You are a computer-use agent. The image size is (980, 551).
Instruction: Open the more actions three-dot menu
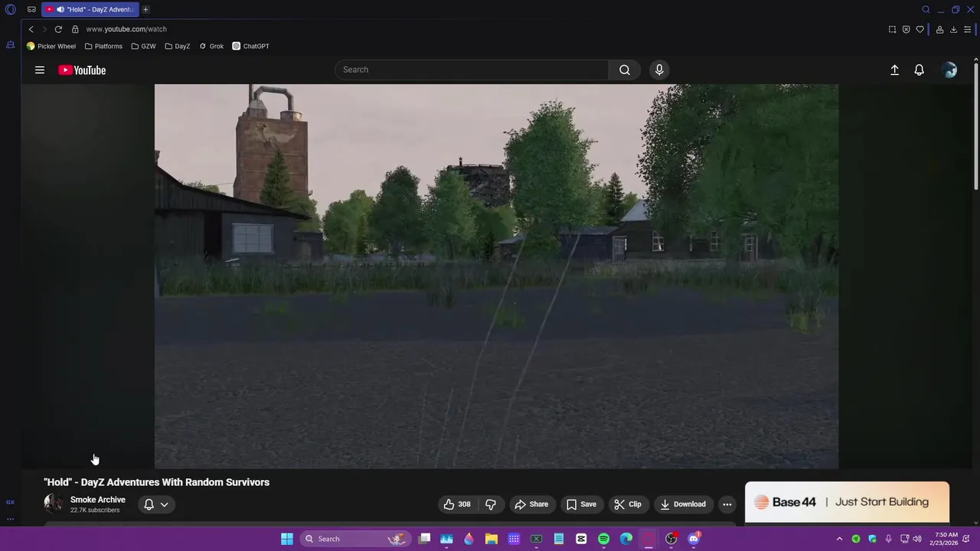(727, 504)
